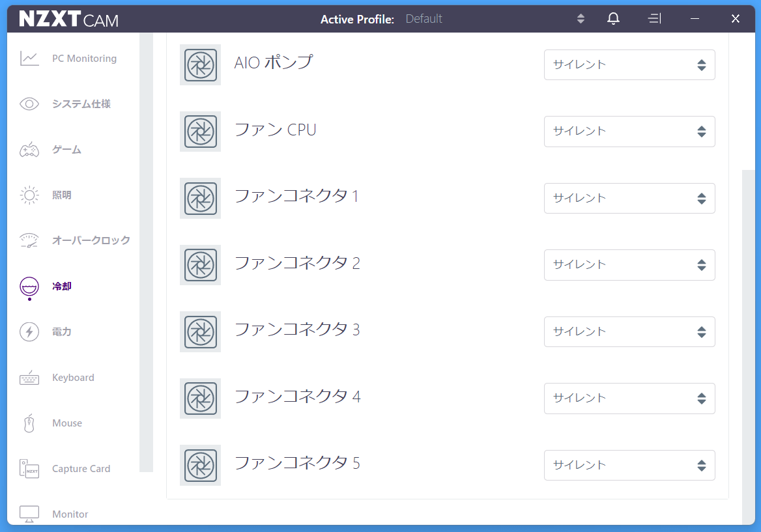Open the オーバークロック page
Viewport: 761px width, 532px height.
point(91,241)
